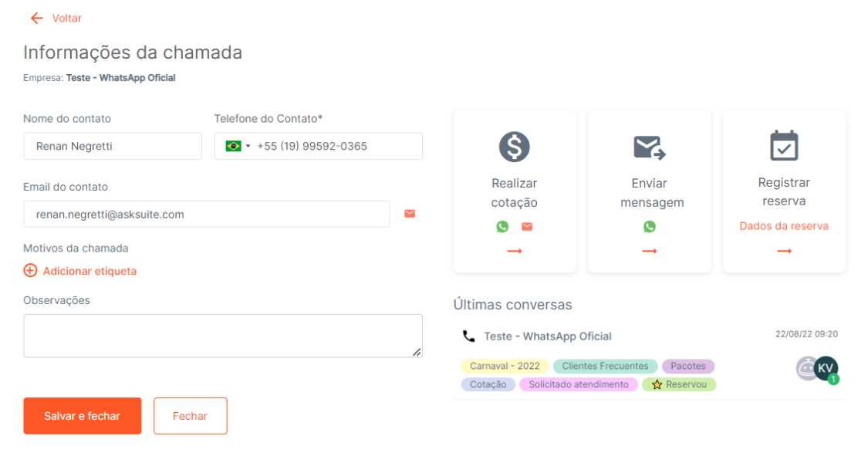868x453 pixels.
Task: Open the Dados da reserva link
Action: tap(784, 226)
